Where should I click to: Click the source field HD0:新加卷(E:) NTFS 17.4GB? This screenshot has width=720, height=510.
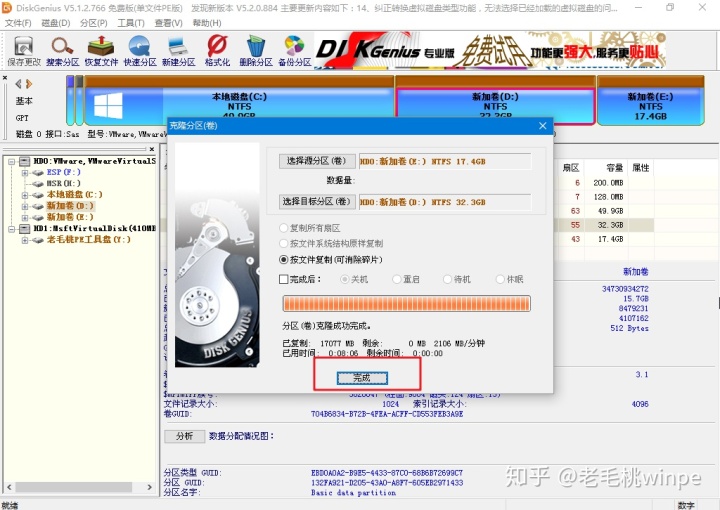(445, 161)
